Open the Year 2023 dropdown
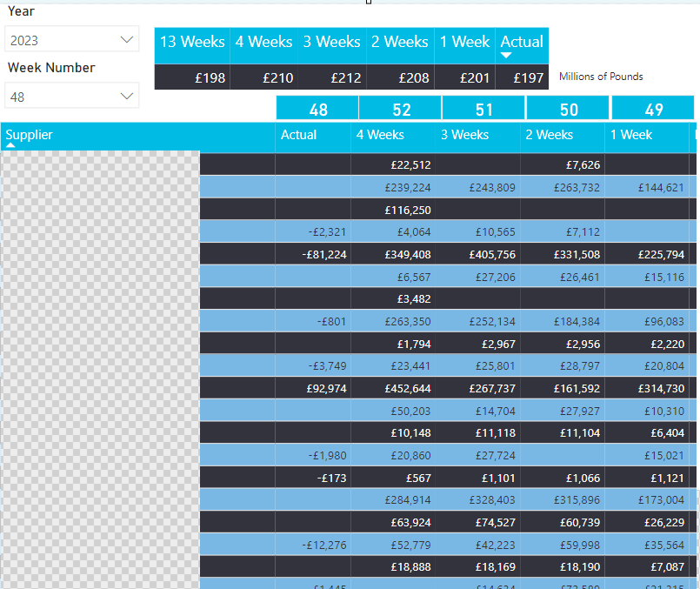The height and width of the screenshot is (589, 700). click(71, 40)
